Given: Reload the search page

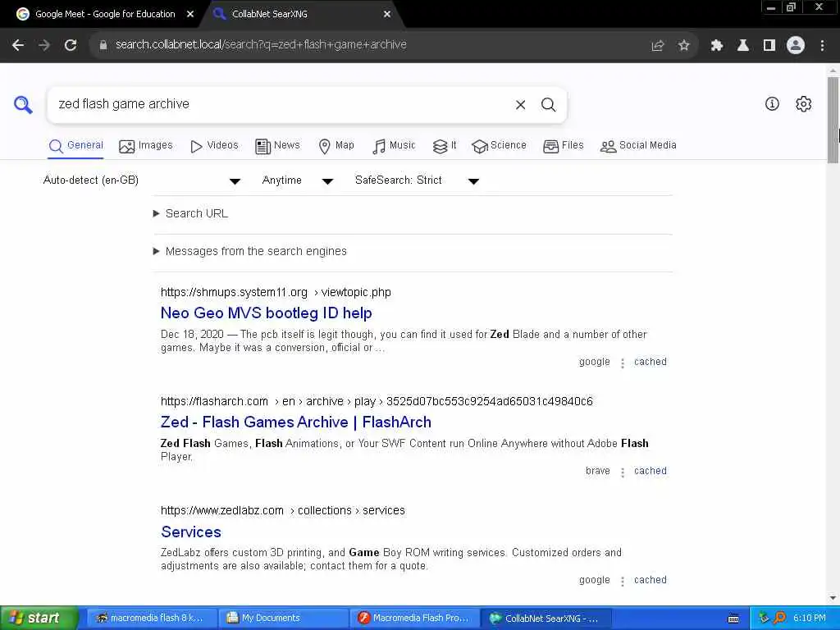Looking at the screenshot, I should coord(71,45).
